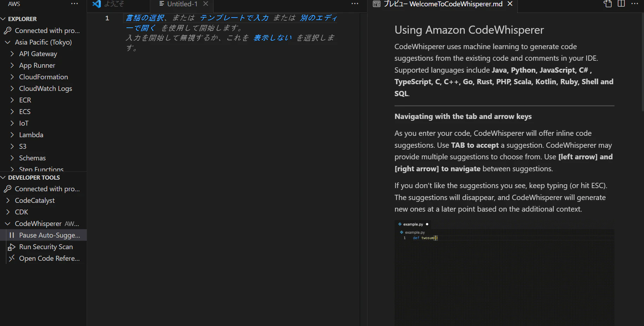Click the Run Security Scan bug icon
The image size is (644, 326).
[x=12, y=247]
